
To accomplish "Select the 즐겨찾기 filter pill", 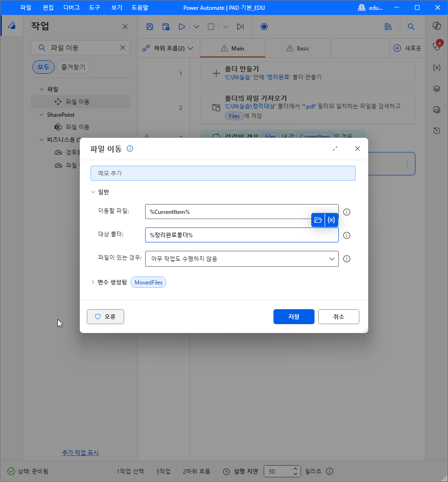I will (x=73, y=67).
